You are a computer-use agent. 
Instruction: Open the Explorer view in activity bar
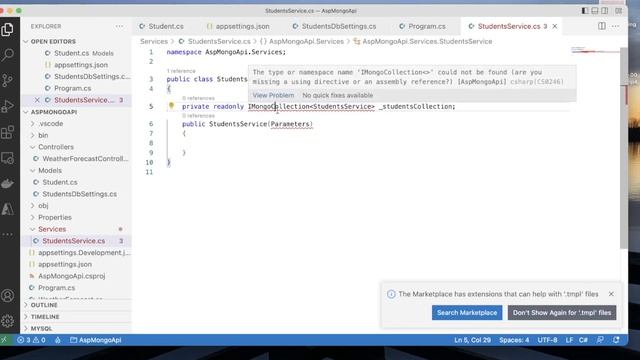[x=7, y=29]
